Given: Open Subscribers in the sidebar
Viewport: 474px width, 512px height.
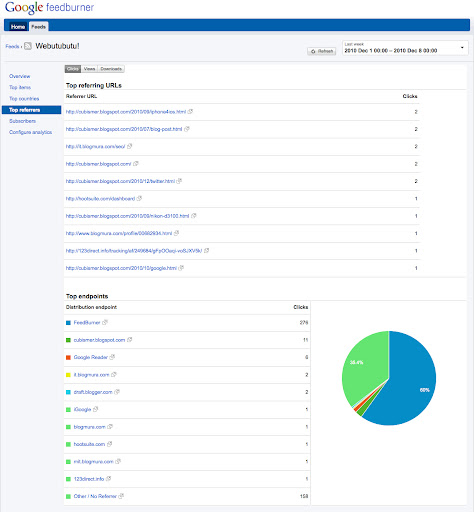Looking at the screenshot, I should pyautogui.click(x=22, y=121).
